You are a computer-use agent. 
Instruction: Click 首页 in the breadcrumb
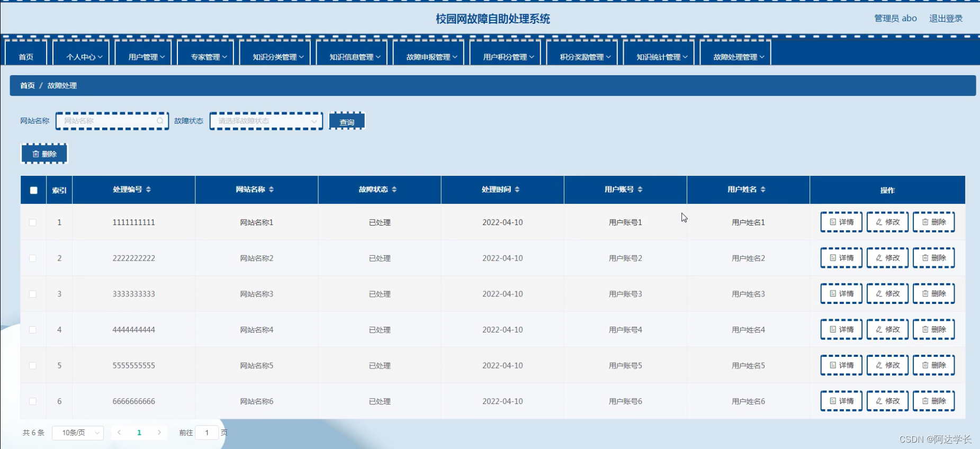point(28,85)
